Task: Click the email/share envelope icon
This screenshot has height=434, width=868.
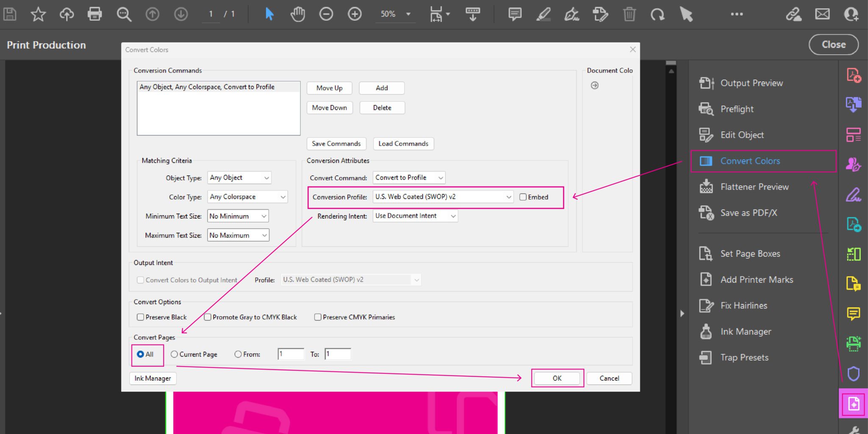Action: pyautogui.click(x=822, y=14)
